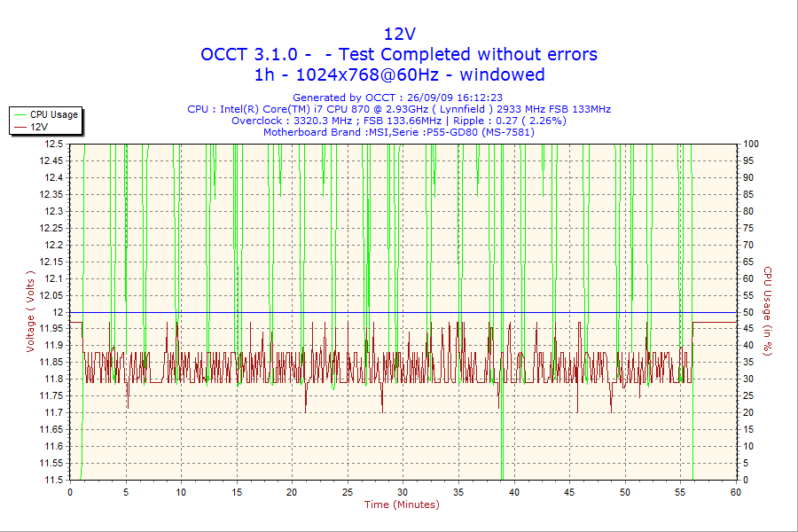
Task: Click the 'CPU Usage (in %)' axis label
Action: click(x=768, y=311)
